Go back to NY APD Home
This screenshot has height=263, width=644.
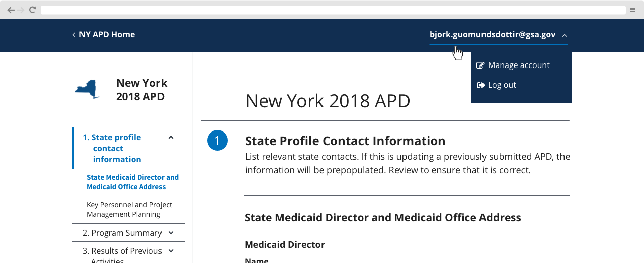[x=104, y=34]
